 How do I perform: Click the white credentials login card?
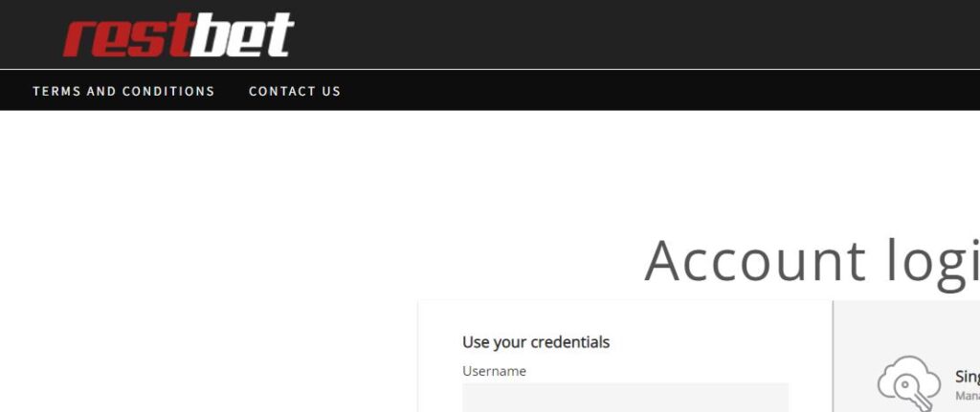(625, 356)
